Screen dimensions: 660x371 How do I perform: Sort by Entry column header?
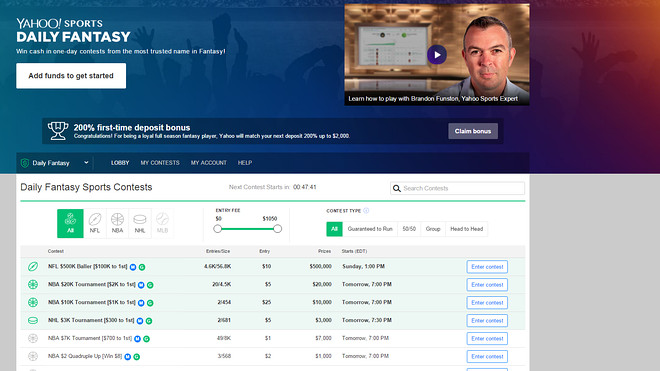[264, 251]
